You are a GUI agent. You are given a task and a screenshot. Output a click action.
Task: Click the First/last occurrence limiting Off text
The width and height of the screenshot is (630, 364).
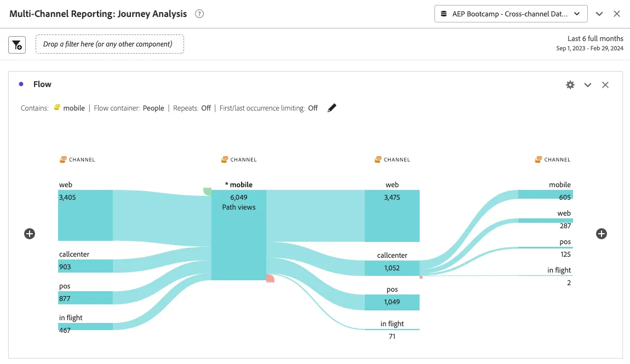point(268,108)
